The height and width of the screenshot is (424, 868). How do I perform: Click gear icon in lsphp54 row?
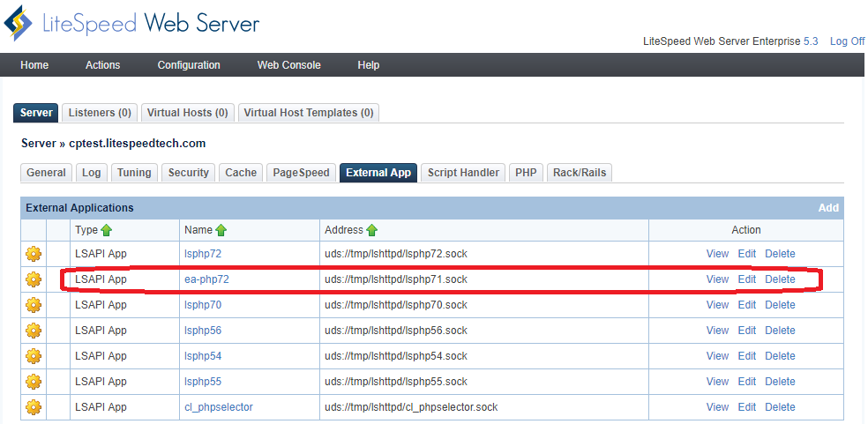tap(34, 356)
